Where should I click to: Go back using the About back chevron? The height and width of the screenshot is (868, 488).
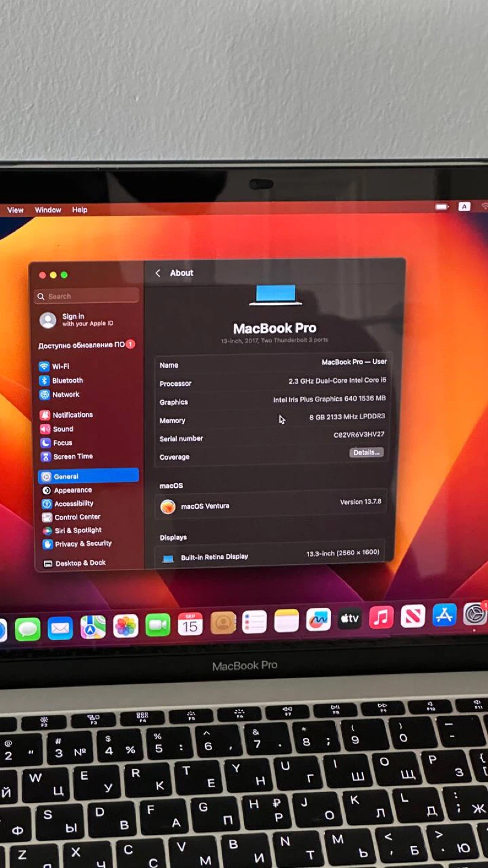(158, 273)
